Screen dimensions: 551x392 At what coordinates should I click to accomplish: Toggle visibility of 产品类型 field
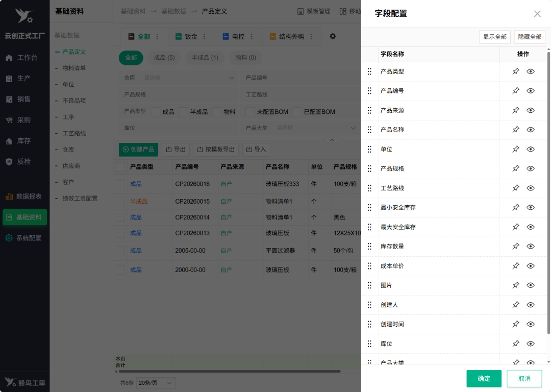click(531, 71)
